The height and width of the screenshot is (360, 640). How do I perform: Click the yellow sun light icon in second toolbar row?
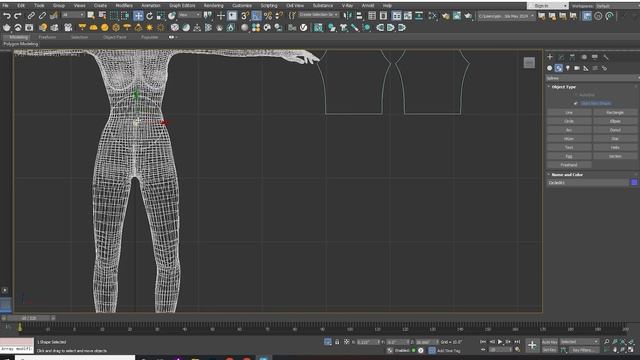coord(149,27)
